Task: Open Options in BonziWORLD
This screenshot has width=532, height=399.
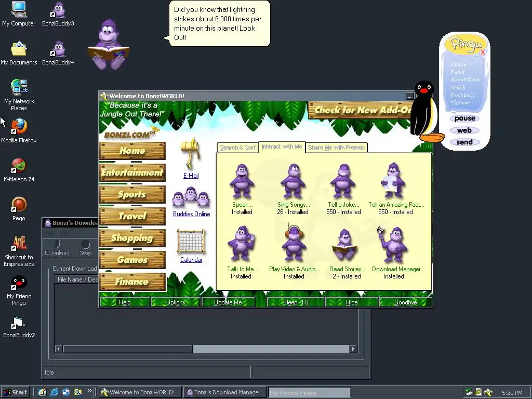Action: [176, 302]
